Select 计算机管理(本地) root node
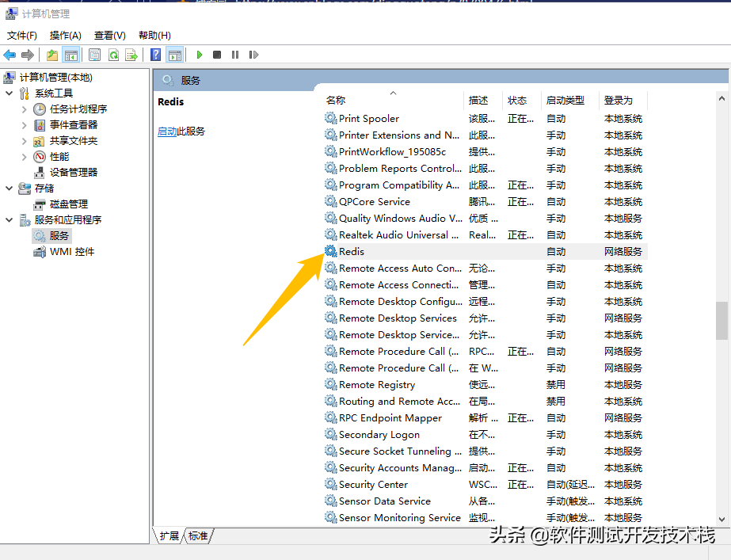This screenshot has height=560, width=731. (x=56, y=78)
